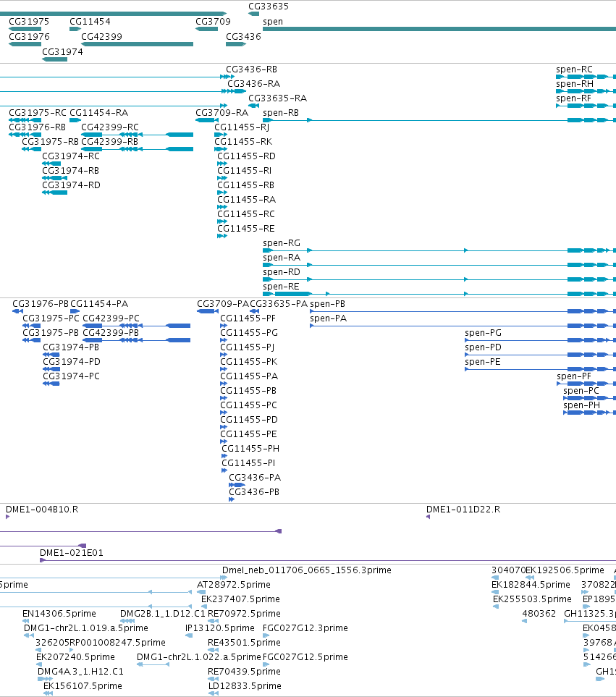Select the spen gene label
This screenshot has width=616, height=697.
click(272, 21)
